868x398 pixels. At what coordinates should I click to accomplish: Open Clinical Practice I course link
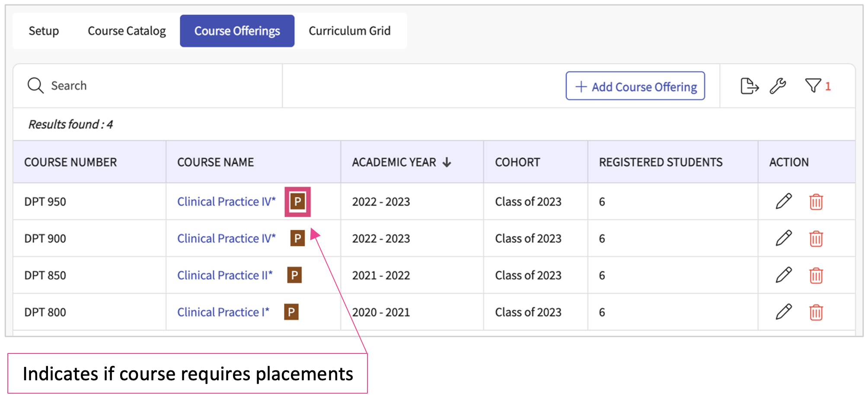pyautogui.click(x=223, y=312)
